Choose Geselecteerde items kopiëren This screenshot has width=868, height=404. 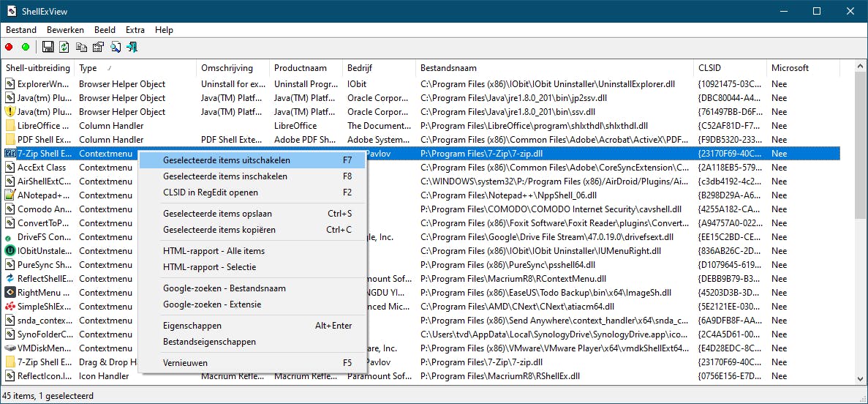[x=252, y=229]
